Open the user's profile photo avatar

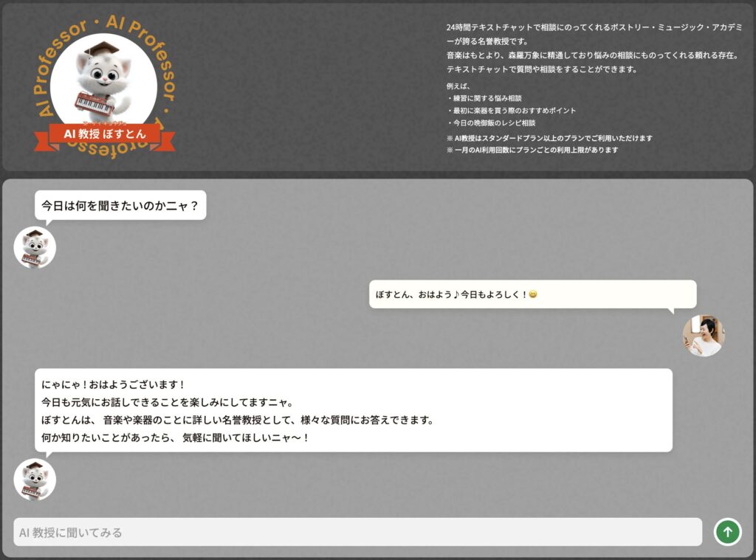[704, 336]
